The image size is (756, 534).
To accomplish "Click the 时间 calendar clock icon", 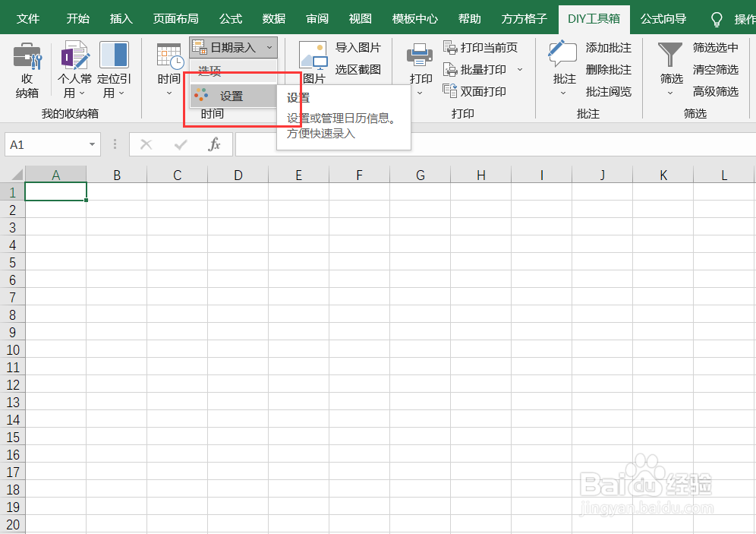I will coord(170,56).
